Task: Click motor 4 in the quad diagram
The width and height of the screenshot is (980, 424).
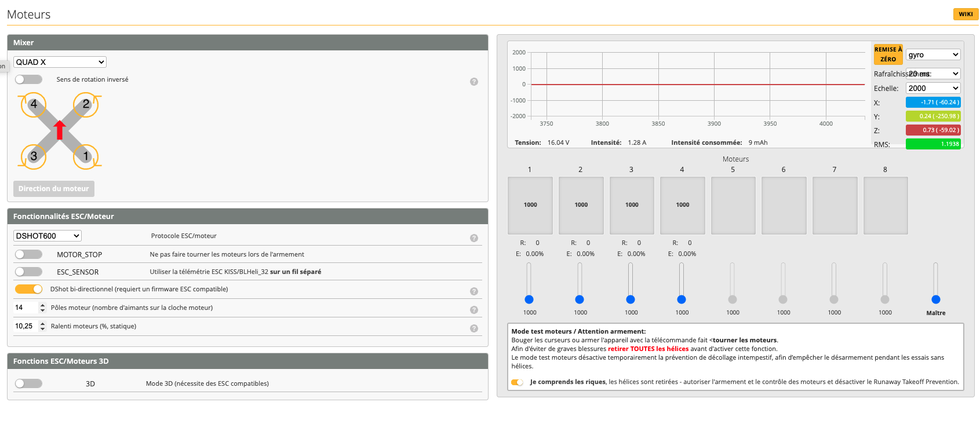Action: [x=34, y=104]
